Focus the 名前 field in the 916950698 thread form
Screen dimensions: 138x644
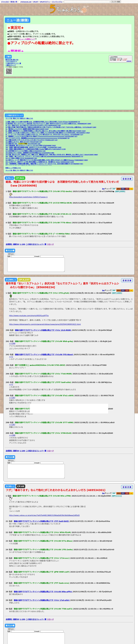(x=23, y=257)
